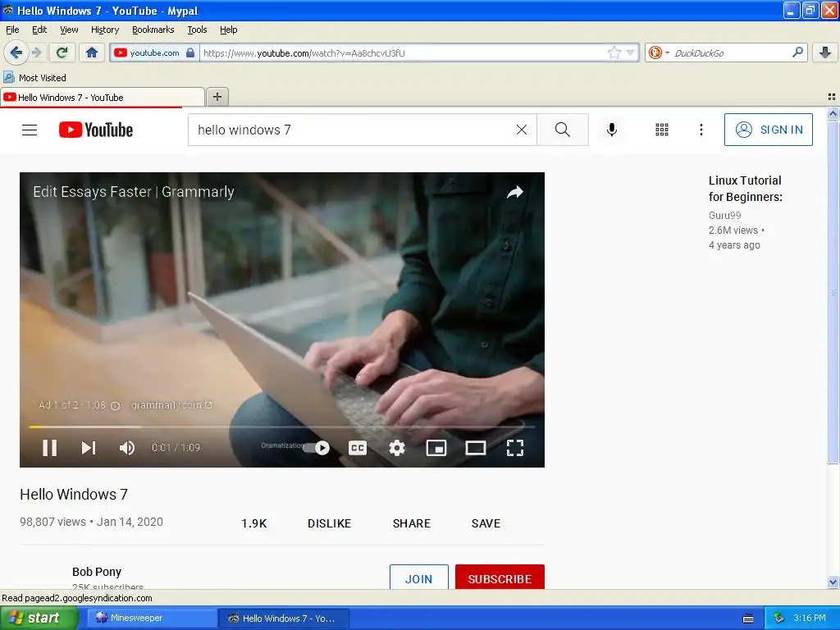The width and height of the screenshot is (840, 630).
Task: Visit the grammarly.com ad link
Action: (171, 405)
